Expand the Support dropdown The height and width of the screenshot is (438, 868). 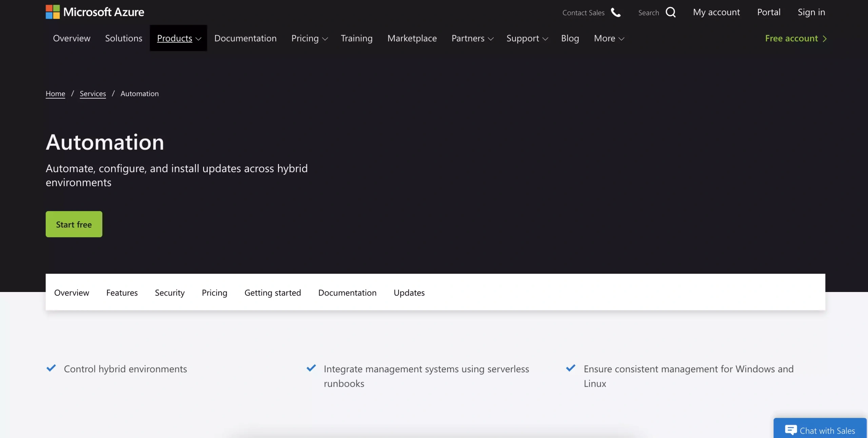click(x=527, y=38)
